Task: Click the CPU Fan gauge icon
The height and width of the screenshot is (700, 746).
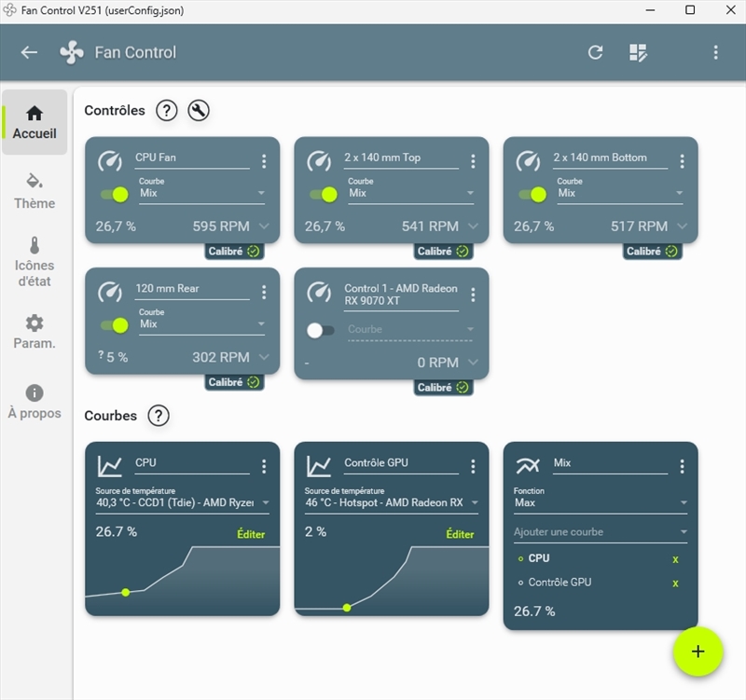Action: pos(110,160)
